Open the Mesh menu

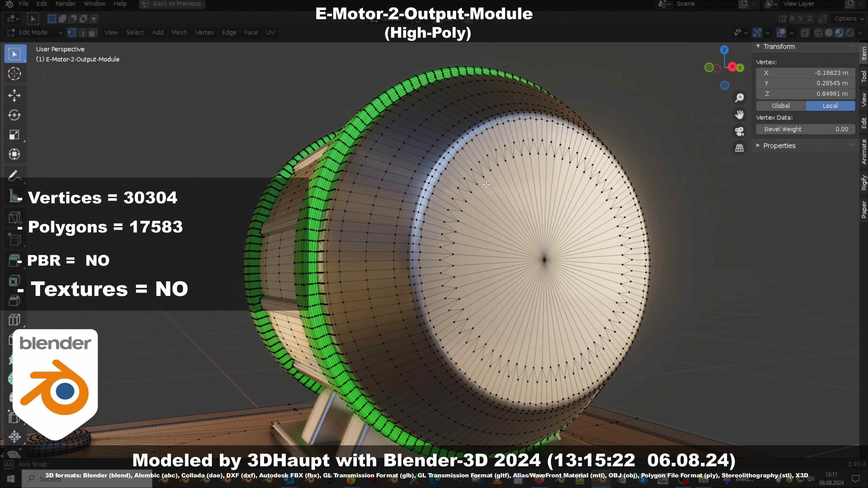(x=179, y=33)
